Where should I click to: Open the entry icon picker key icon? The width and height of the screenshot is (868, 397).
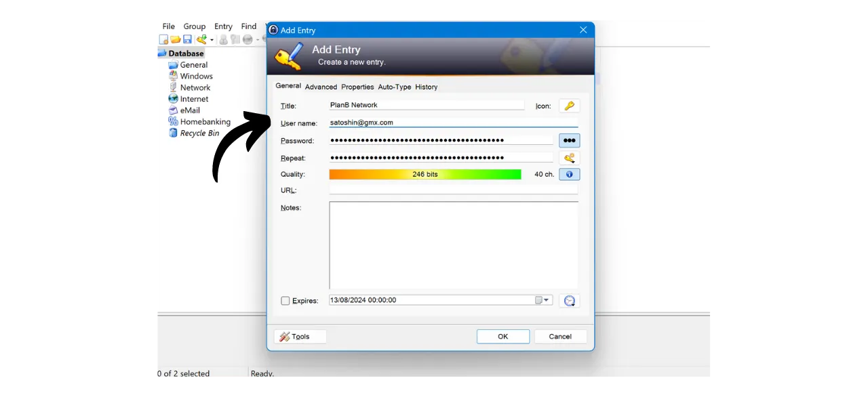click(569, 106)
